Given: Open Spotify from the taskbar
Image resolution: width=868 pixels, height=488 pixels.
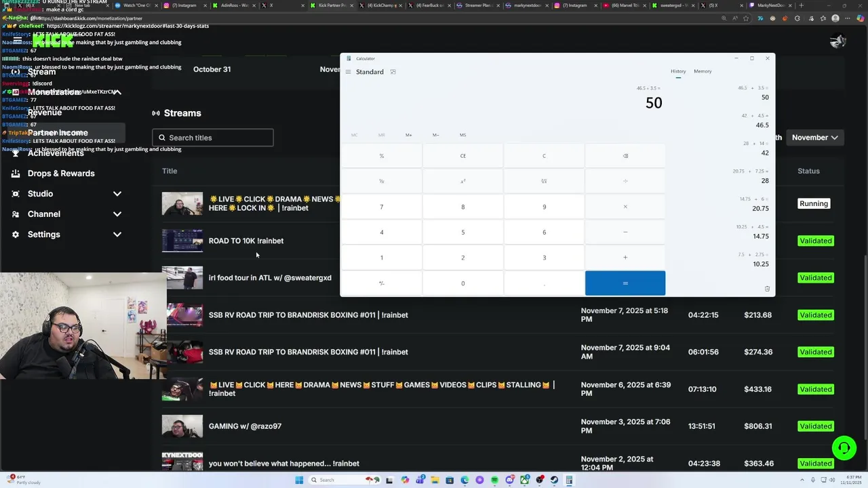Looking at the screenshot, I should (x=494, y=480).
